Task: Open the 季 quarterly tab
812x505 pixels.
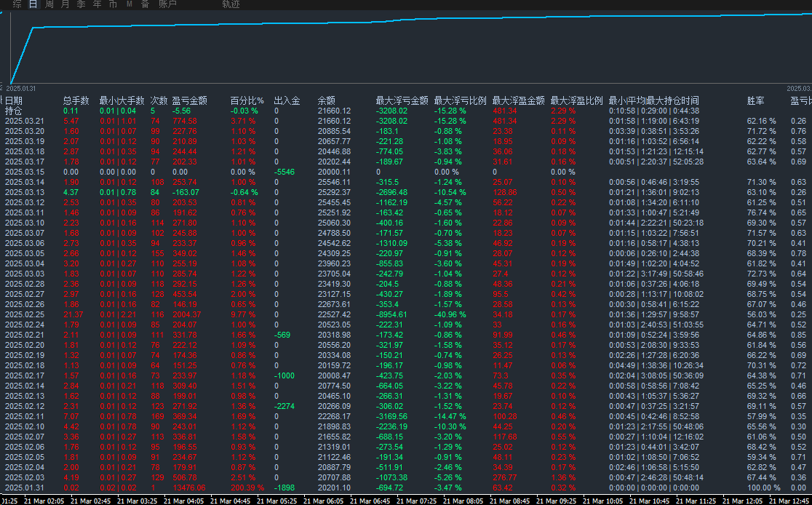Action: point(81,4)
